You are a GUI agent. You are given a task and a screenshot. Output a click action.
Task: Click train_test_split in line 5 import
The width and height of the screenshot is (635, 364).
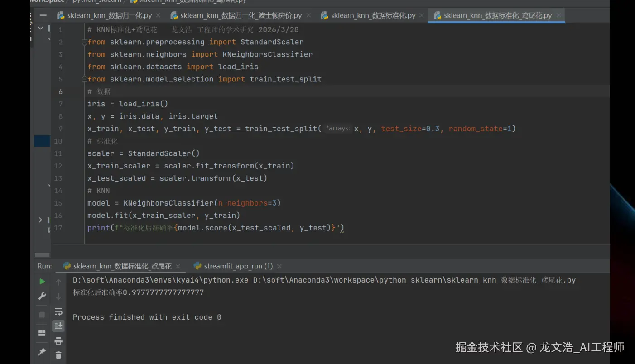click(x=285, y=79)
